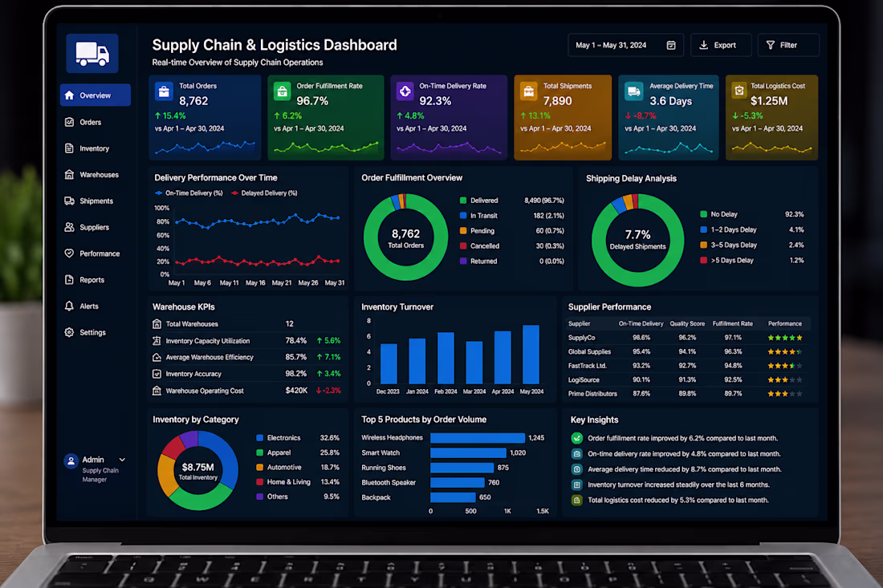
Task: Click the Delivered green legend swatch
Action: [463, 201]
